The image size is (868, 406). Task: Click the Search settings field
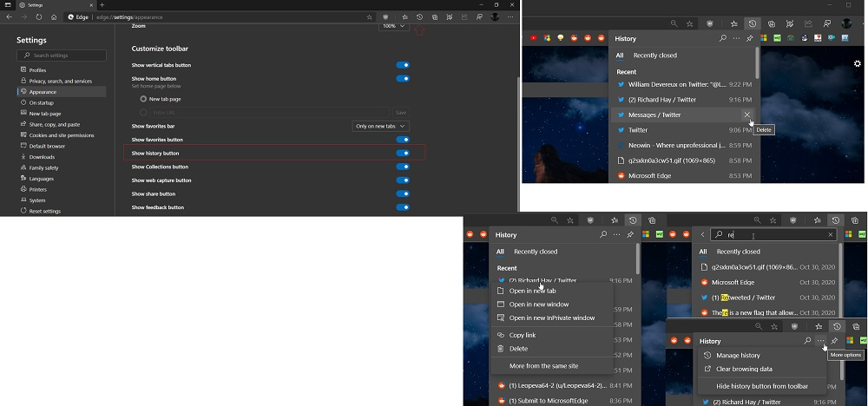pos(62,56)
